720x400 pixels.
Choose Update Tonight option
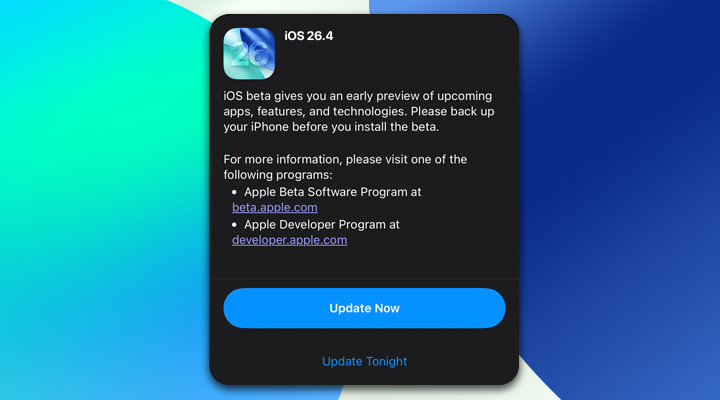[x=364, y=361]
